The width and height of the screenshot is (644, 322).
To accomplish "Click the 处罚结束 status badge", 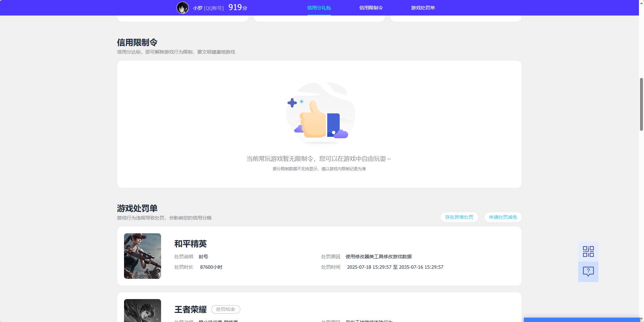I will pyautogui.click(x=225, y=309).
